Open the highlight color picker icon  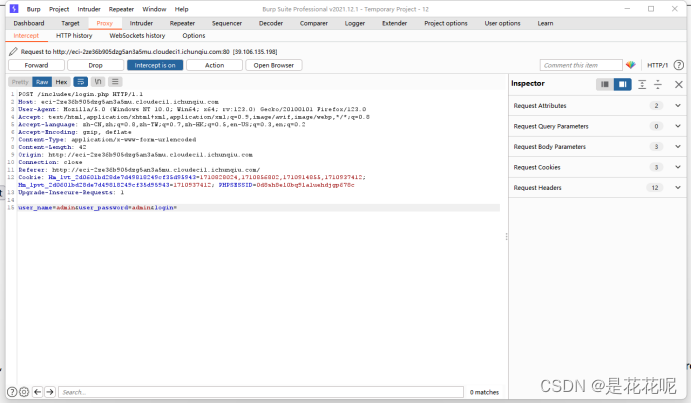click(631, 65)
